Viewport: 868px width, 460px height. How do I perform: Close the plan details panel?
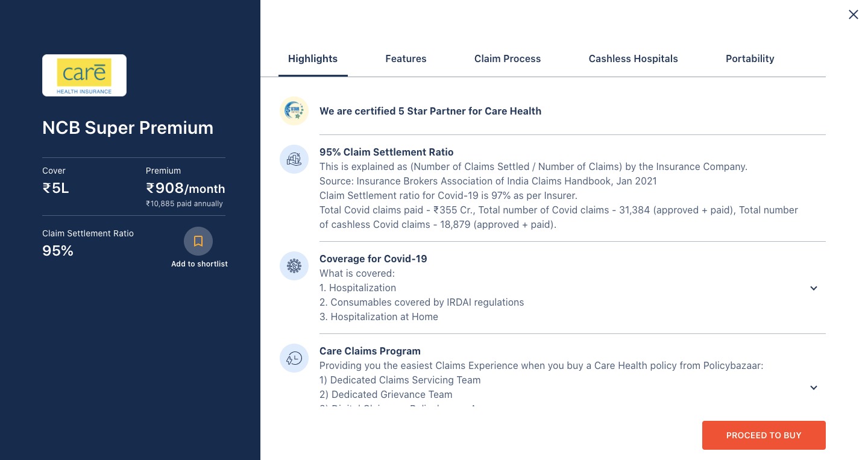tap(854, 14)
